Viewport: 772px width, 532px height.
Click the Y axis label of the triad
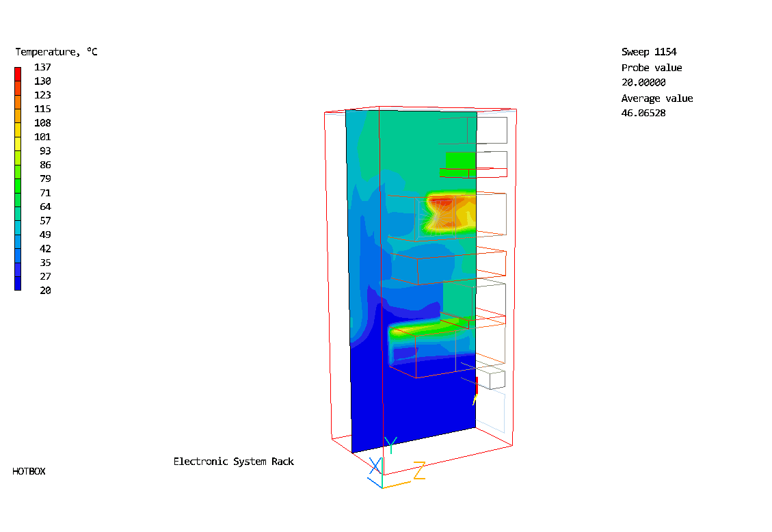390,445
